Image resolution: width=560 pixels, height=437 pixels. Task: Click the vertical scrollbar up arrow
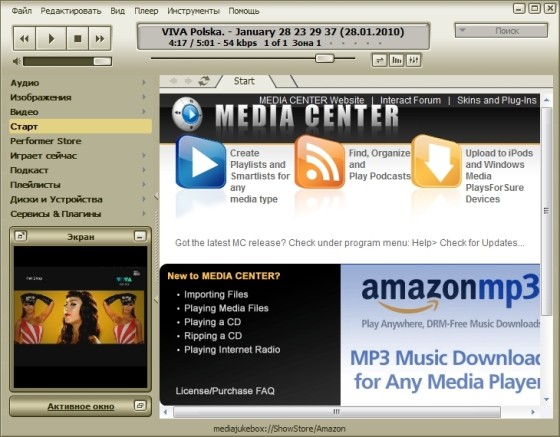point(546,101)
